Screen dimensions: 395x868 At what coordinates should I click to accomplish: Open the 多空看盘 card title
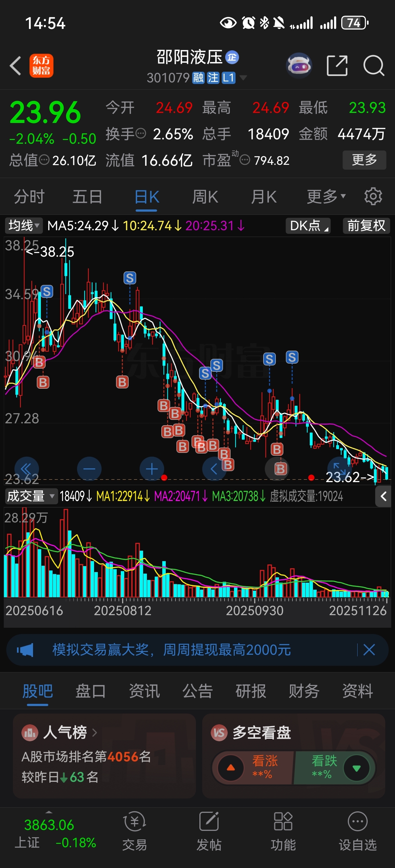261,732
